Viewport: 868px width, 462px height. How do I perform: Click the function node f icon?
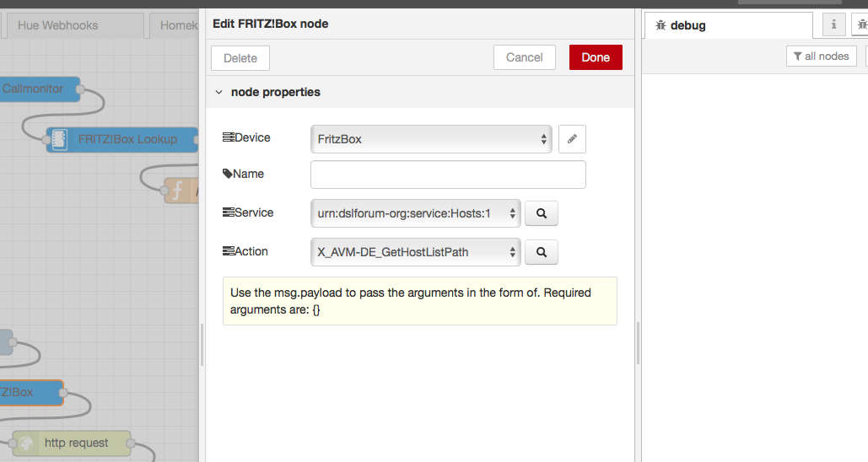coord(177,191)
